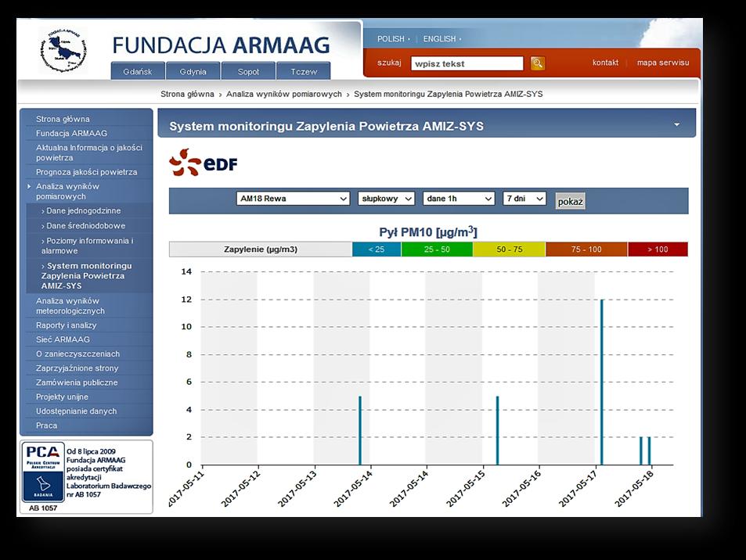
Task: Click the orange search magnifier icon
Action: click(x=538, y=63)
